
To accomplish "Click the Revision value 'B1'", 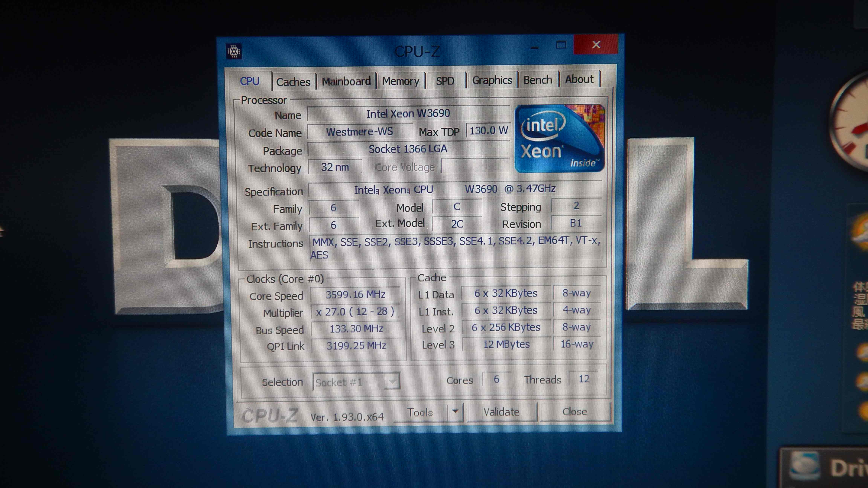I will point(576,223).
